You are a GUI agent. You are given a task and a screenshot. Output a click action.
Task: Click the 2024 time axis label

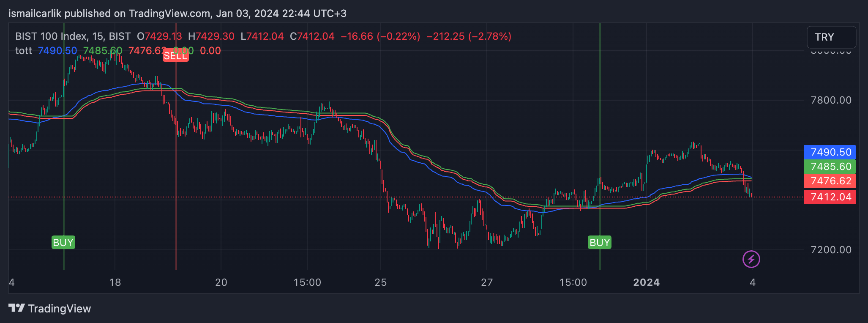click(646, 282)
